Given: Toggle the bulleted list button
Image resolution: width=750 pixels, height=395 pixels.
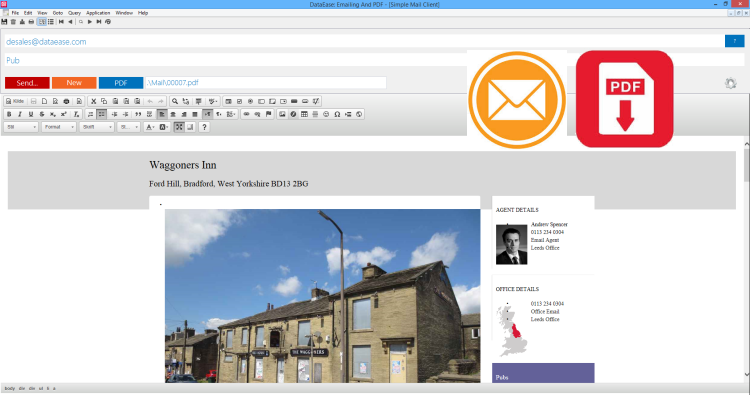Looking at the screenshot, I should tap(101, 114).
